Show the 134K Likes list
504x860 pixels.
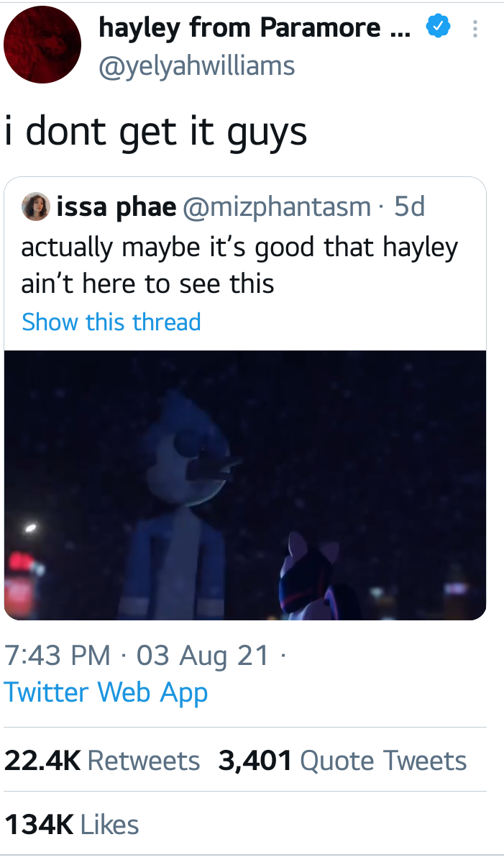(72, 824)
